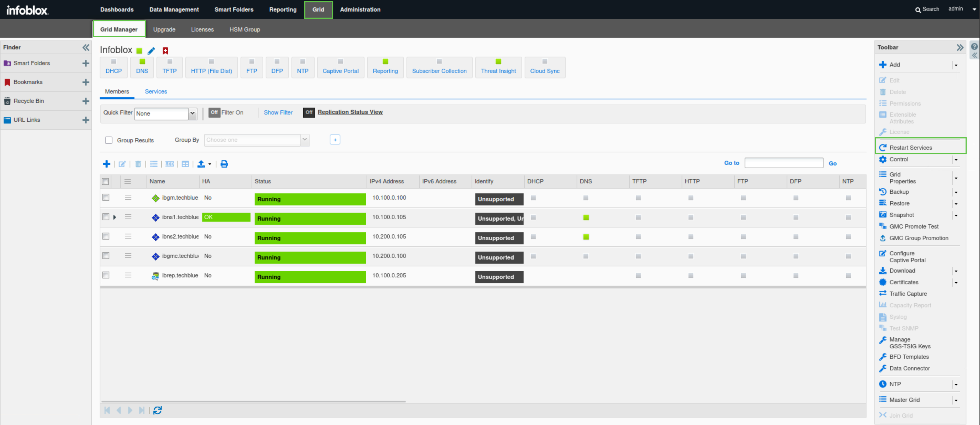The height and width of the screenshot is (425, 980).
Task: Open the Quick Filter dropdown
Action: tap(192, 113)
